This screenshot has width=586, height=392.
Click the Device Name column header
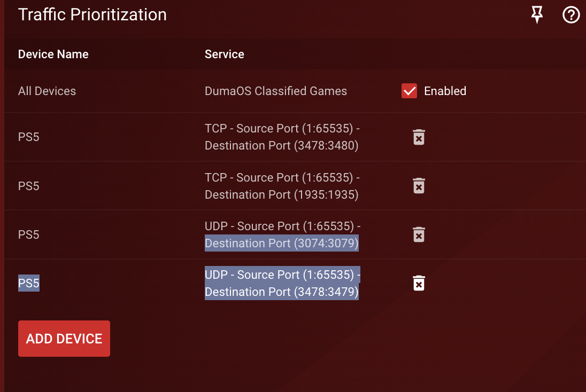point(53,54)
